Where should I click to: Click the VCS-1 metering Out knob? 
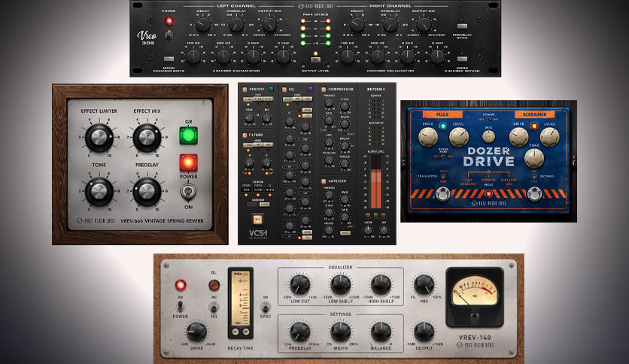point(384,230)
